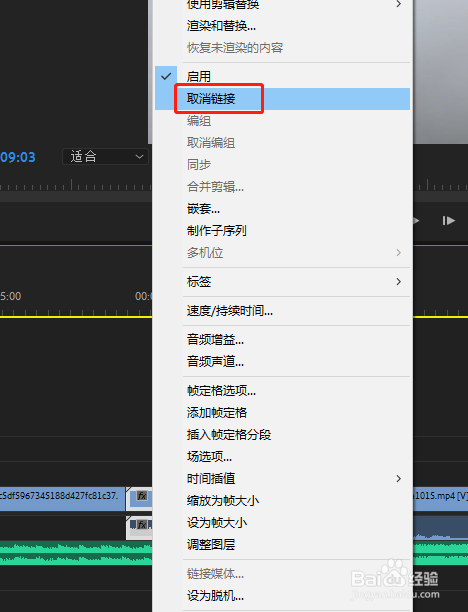Open the 嵌套... nest option
The width and height of the screenshot is (468, 612).
[283, 209]
